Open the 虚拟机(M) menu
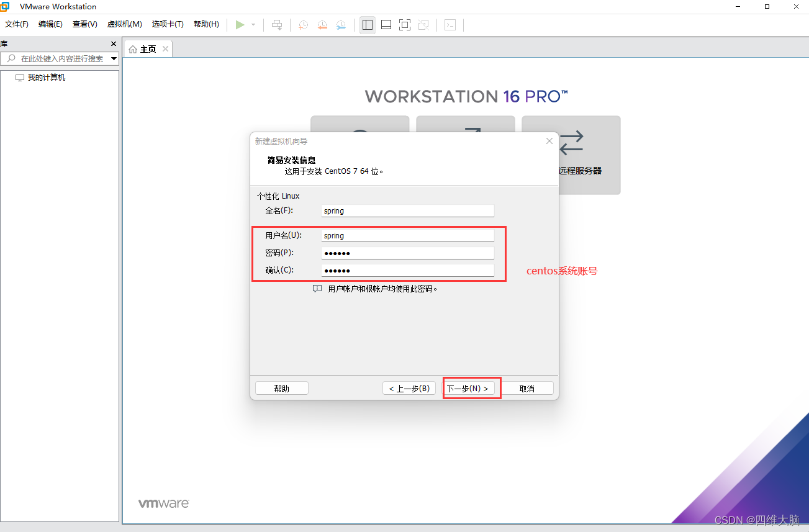Viewport: 809px width, 532px height. [x=125, y=24]
